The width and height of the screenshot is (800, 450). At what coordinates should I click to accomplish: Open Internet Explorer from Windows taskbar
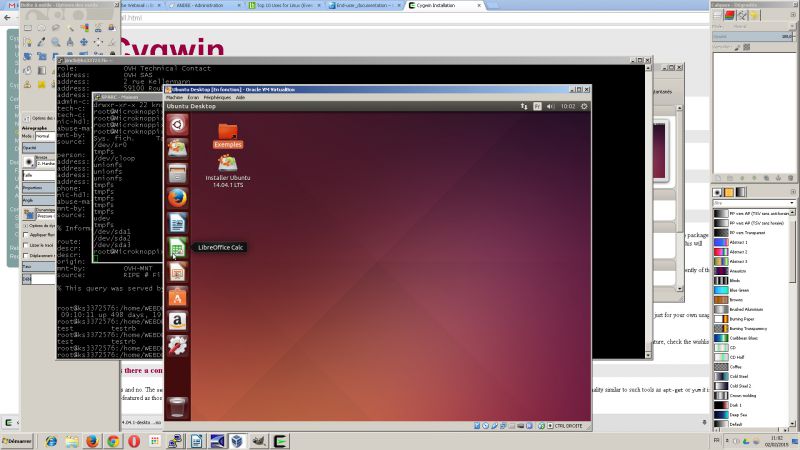(51, 441)
